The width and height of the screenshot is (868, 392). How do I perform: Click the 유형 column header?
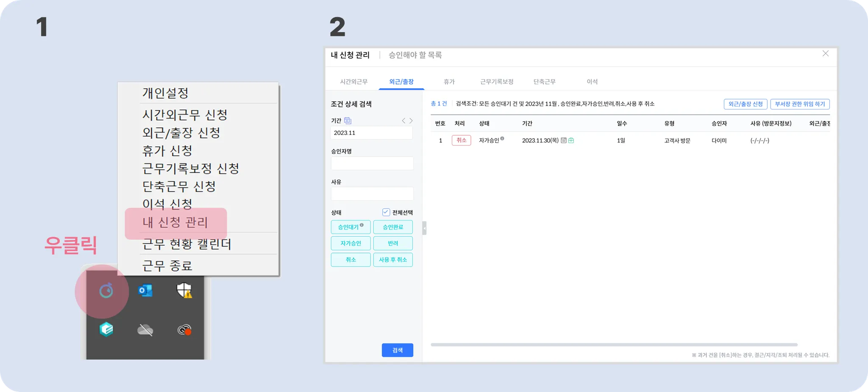tap(669, 123)
